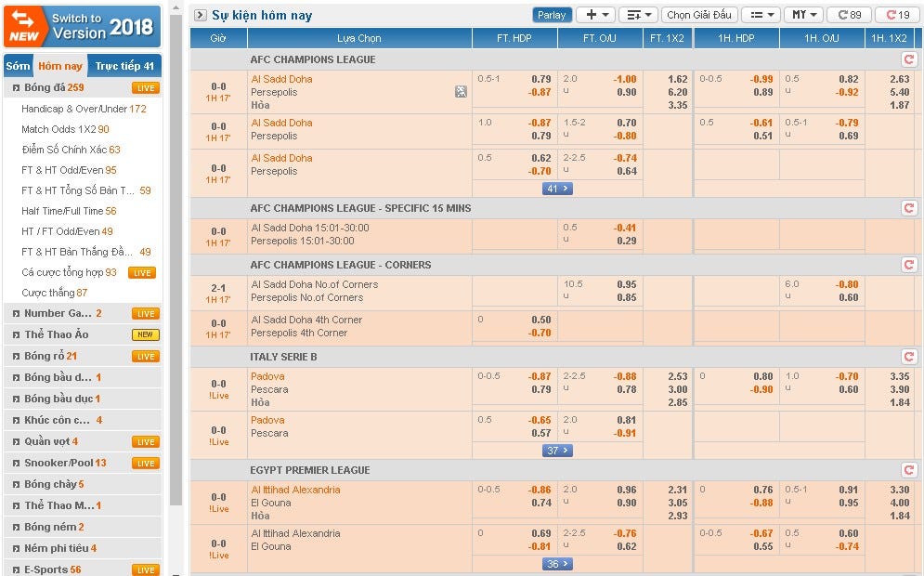Viewport: 924px width, 576px height.
Task: Expand the Bóng đá sport arrow
Action: tap(16, 88)
